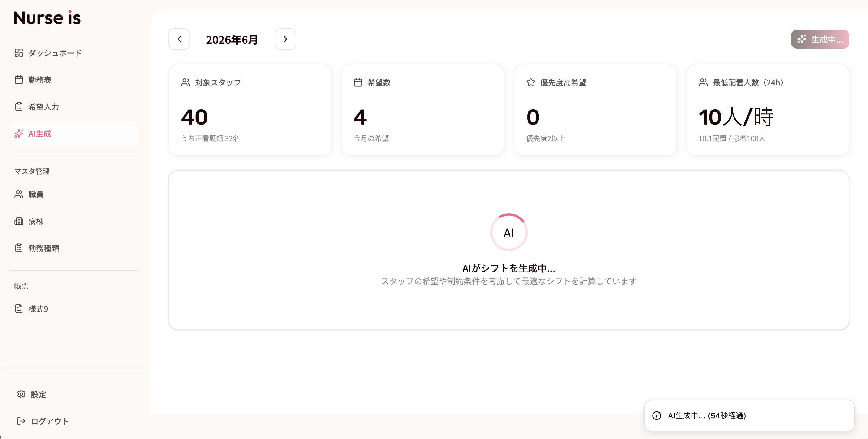The height and width of the screenshot is (439, 868).
Task: Click the 様式9 document icon
Action: (19, 309)
